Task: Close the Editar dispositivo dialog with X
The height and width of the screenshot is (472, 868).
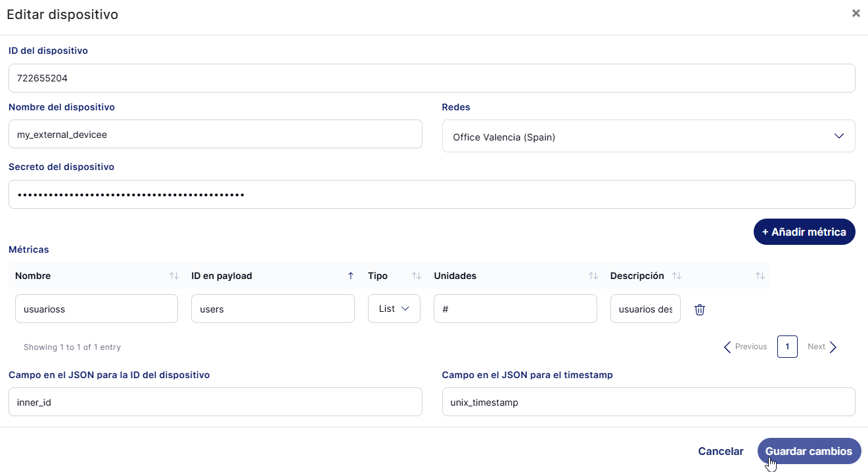Action: tap(856, 13)
